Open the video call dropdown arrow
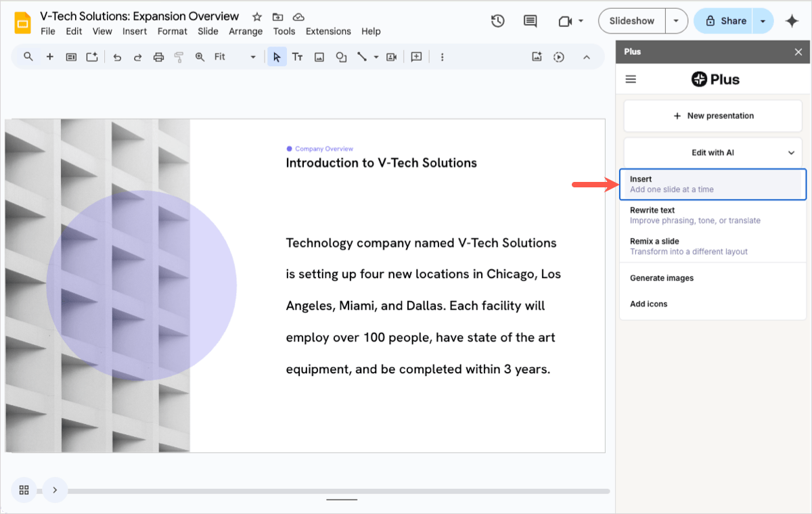 tap(581, 21)
